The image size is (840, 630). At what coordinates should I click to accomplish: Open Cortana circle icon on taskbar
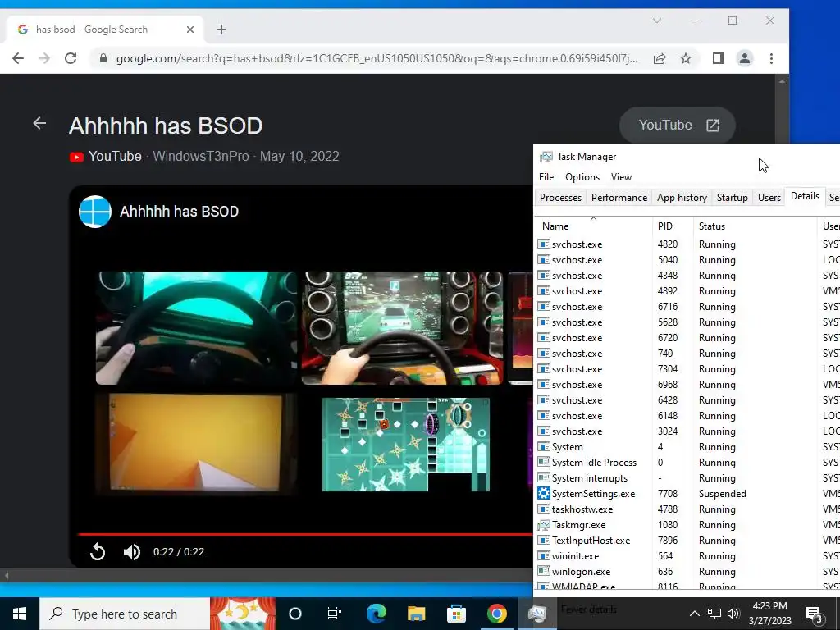click(295, 614)
